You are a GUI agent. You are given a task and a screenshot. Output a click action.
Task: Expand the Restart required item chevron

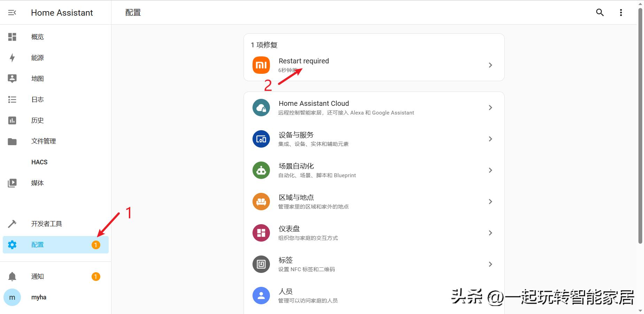490,65
